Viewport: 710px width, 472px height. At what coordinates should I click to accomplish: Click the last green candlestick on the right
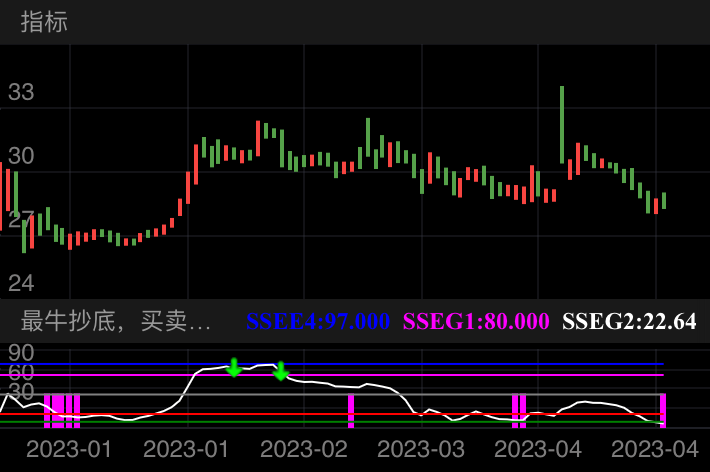tap(664, 200)
